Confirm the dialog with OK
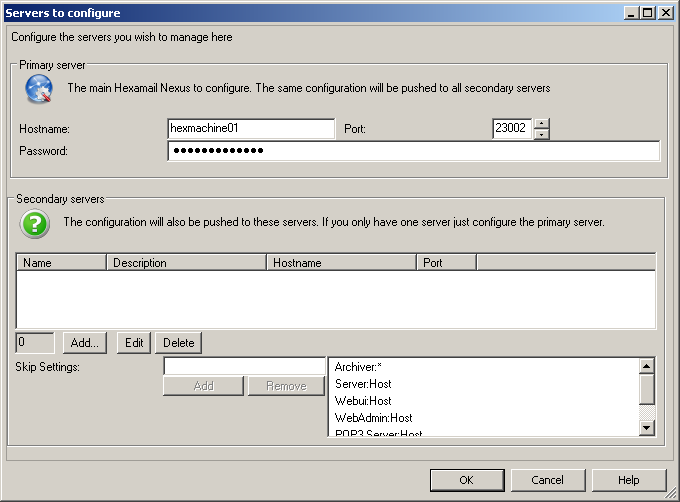Viewport: 680px width, 502px height. (466, 480)
